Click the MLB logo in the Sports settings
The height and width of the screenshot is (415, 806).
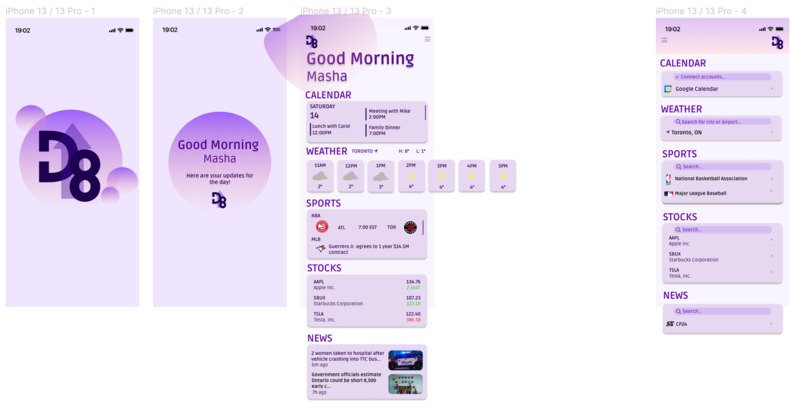tap(668, 194)
